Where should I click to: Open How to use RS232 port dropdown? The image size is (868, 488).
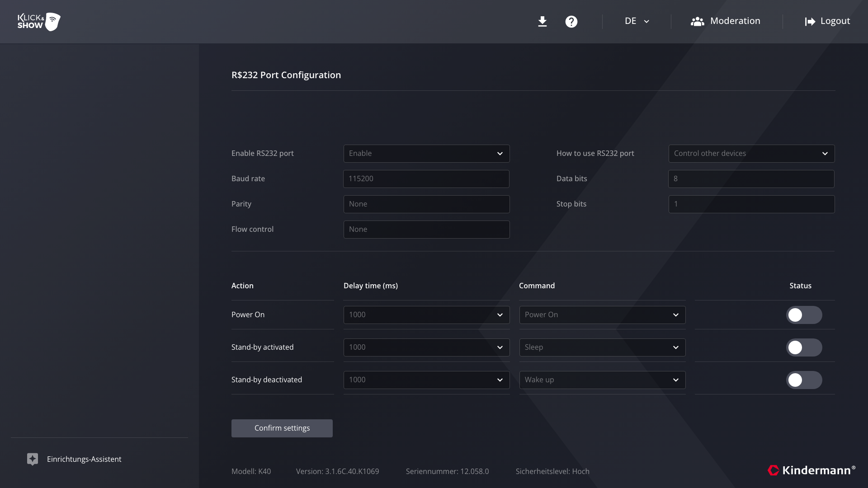751,154
